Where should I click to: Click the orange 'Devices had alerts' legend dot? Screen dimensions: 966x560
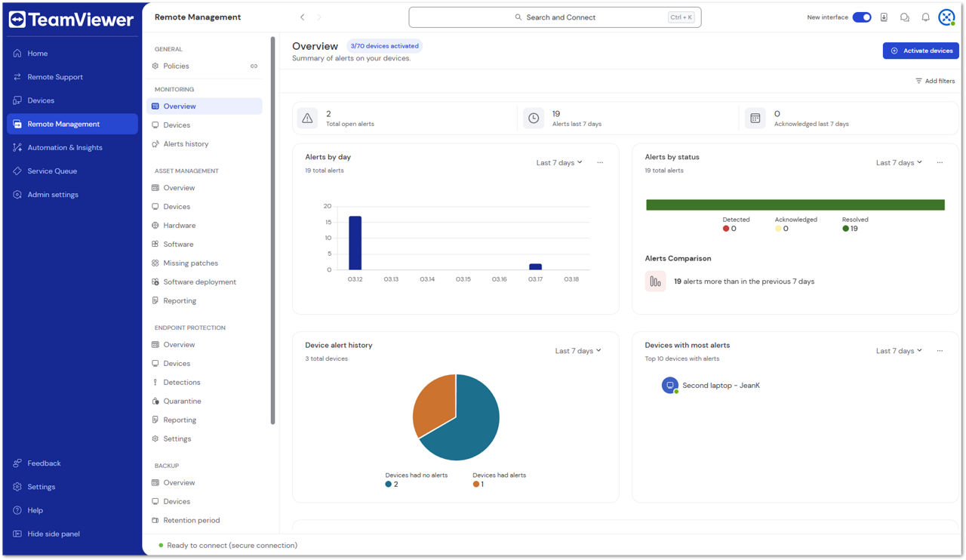pos(476,485)
